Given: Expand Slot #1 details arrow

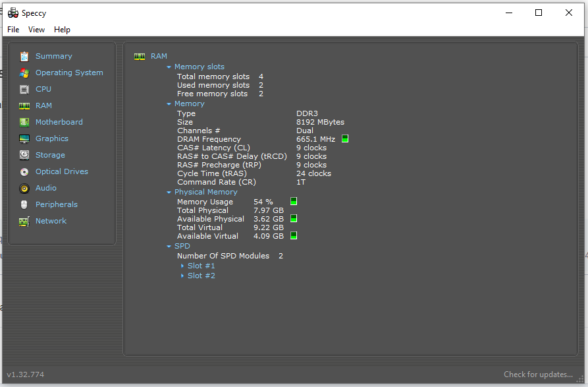Looking at the screenshot, I should coord(182,266).
